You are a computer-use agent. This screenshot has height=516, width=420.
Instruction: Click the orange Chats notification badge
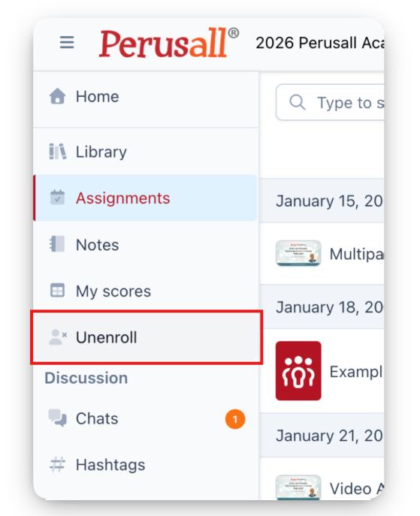point(235,419)
